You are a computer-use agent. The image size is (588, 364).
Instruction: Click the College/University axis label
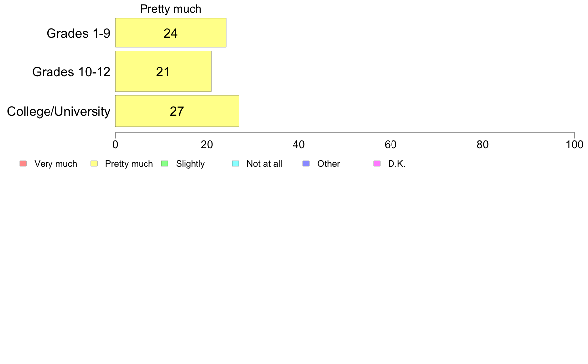click(x=59, y=111)
